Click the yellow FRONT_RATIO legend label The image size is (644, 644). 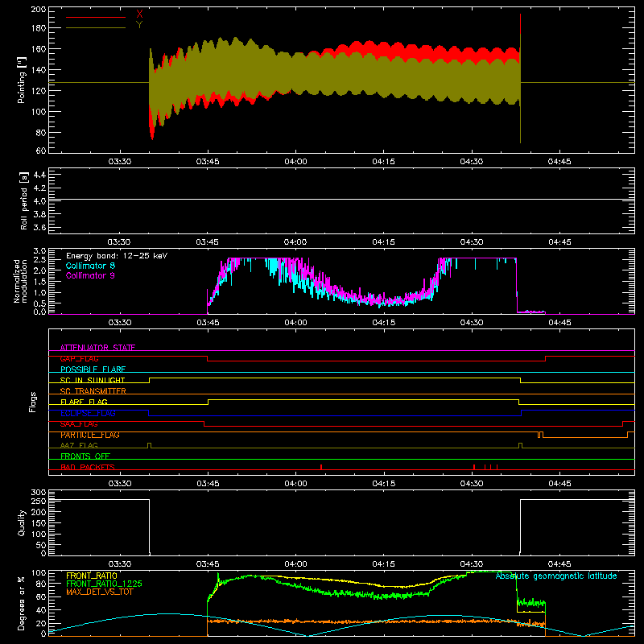[92, 576]
